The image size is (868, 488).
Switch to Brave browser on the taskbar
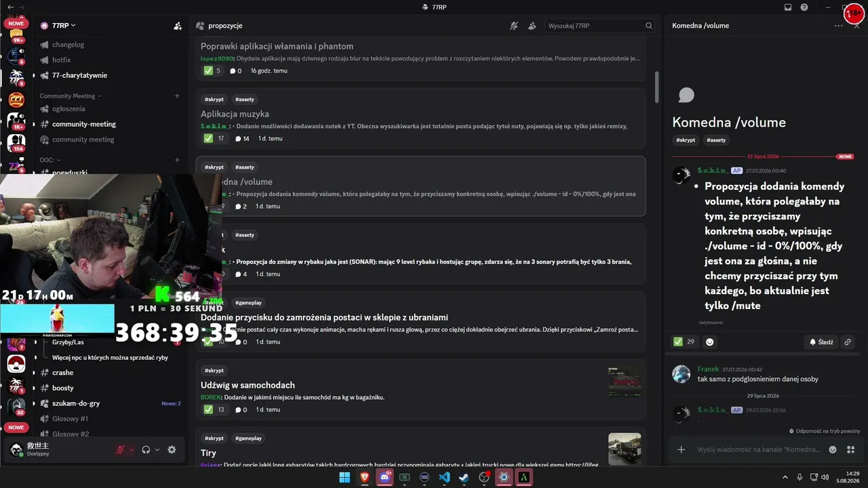[x=365, y=478]
